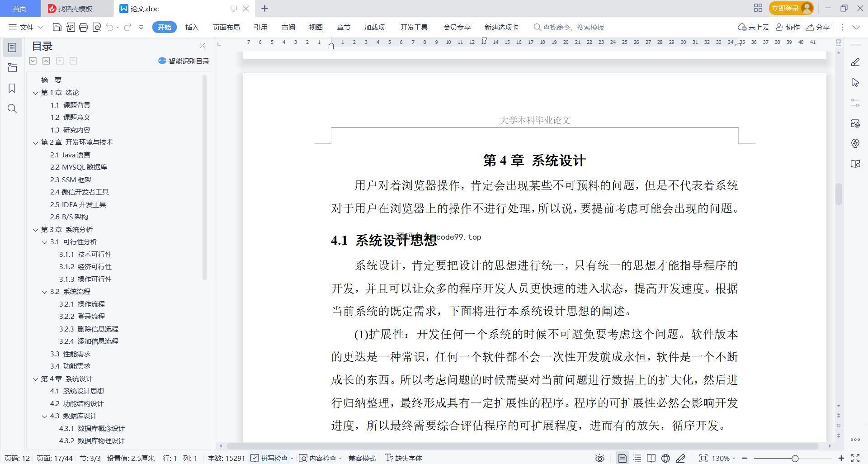Click the redo arrow icon
868x464 pixels.
click(x=127, y=27)
